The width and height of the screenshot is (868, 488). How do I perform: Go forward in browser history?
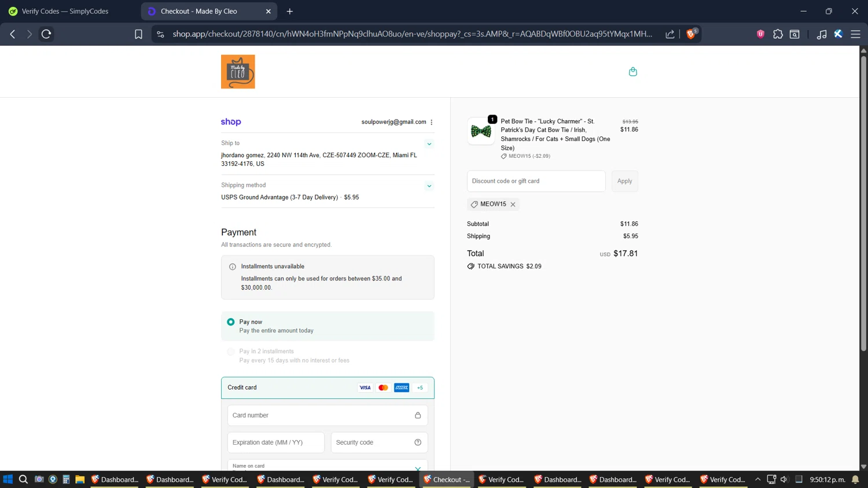tap(29, 34)
